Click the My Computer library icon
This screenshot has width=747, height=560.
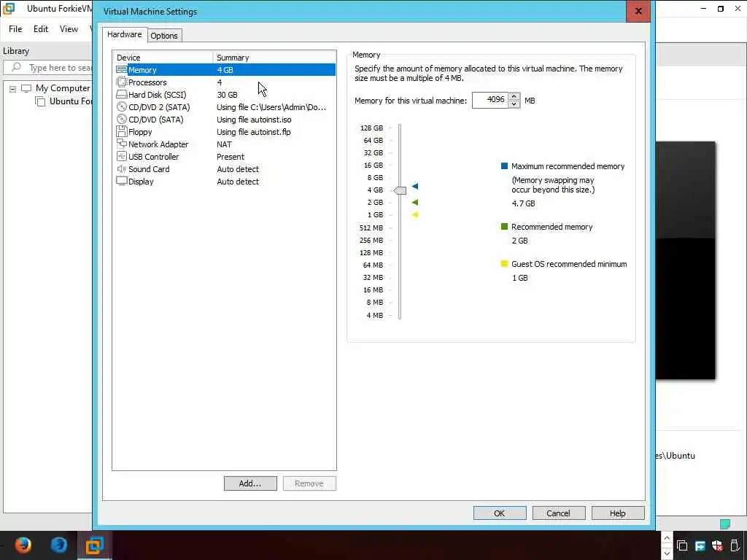(x=26, y=88)
